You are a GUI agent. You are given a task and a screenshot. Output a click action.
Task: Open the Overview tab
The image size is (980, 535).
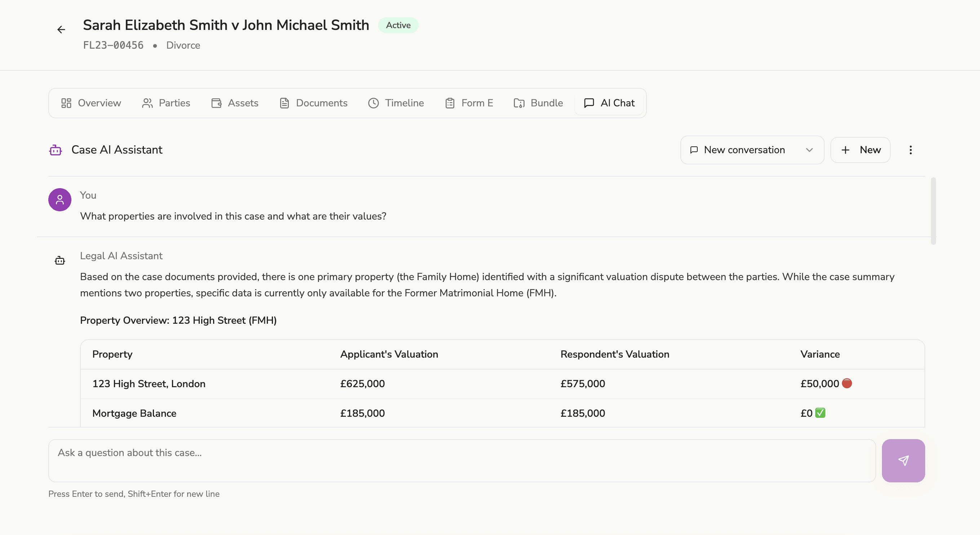click(x=91, y=103)
